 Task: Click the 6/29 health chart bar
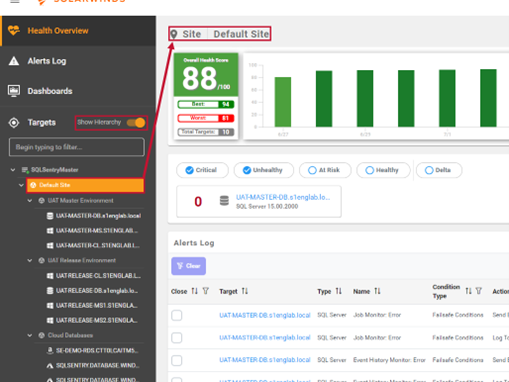pyautogui.click(x=365, y=98)
